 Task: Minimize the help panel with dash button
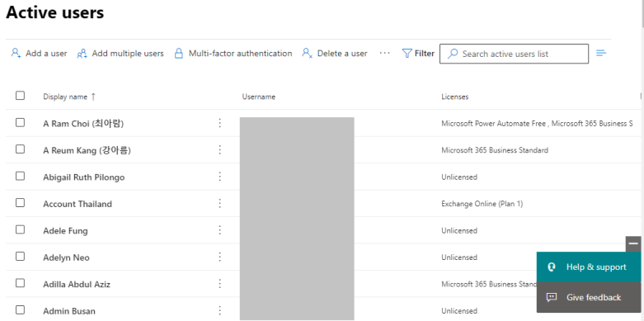tap(633, 243)
